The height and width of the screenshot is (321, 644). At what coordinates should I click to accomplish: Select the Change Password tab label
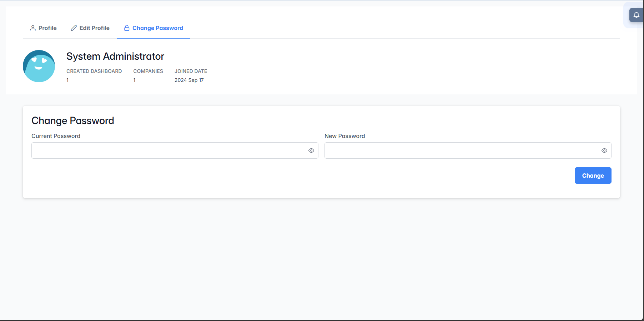[x=157, y=28]
